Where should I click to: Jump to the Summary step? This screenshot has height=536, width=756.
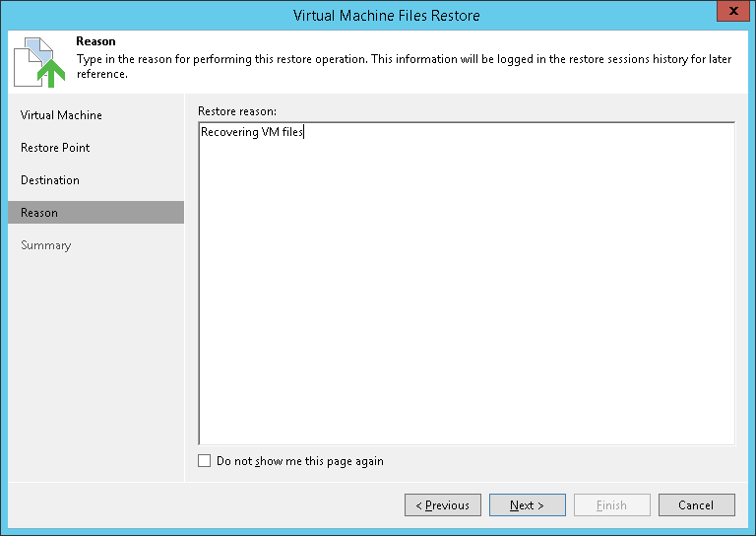tap(46, 245)
